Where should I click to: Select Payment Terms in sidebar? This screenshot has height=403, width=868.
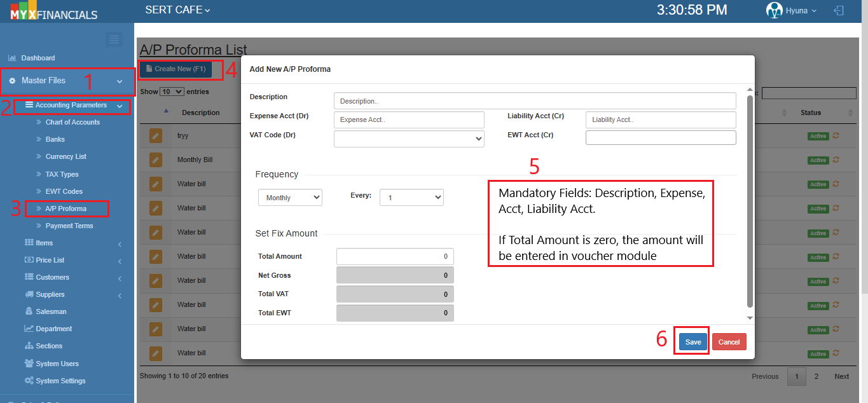[x=69, y=226]
